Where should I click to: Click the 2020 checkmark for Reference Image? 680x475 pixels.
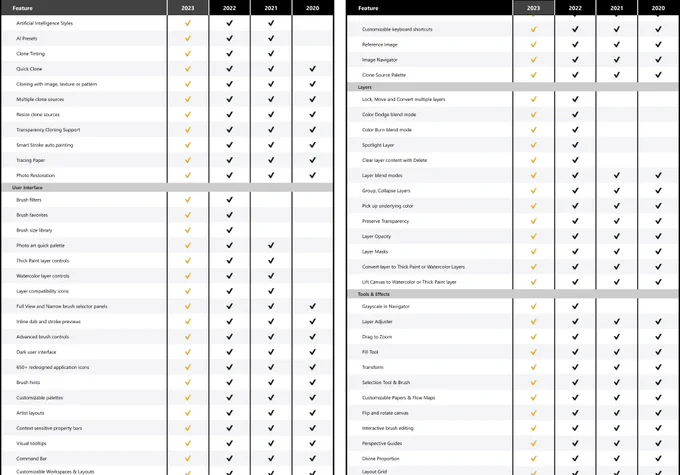tap(658, 44)
